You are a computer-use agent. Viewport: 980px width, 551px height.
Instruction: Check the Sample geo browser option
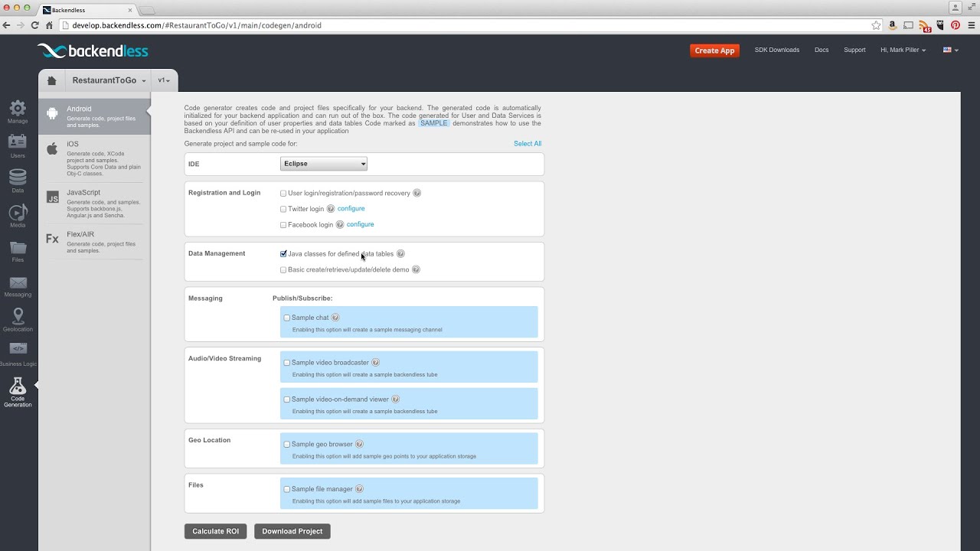pyautogui.click(x=287, y=445)
